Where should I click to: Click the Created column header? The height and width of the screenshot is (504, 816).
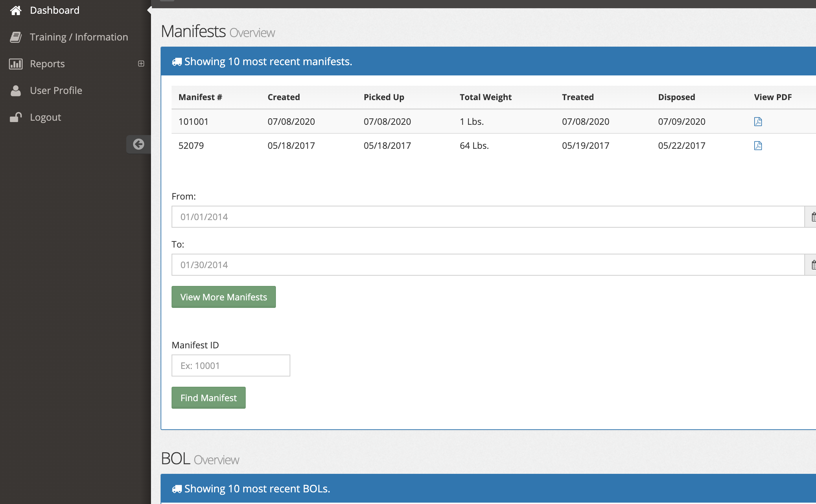tap(284, 97)
